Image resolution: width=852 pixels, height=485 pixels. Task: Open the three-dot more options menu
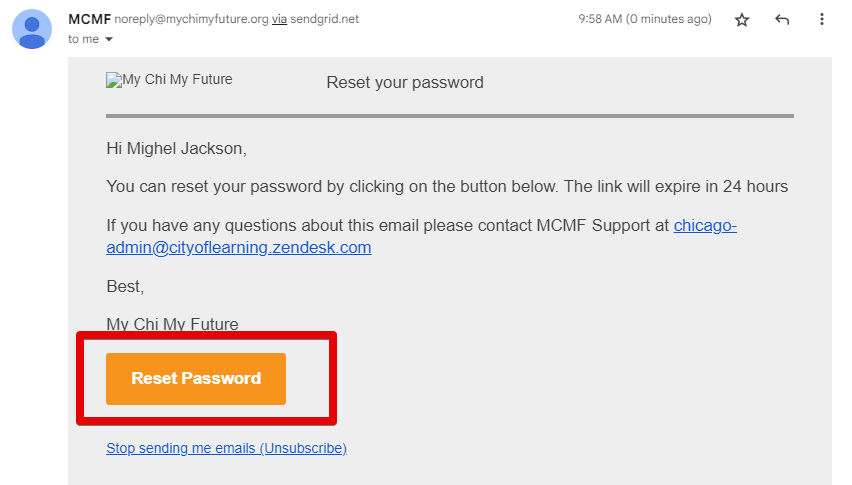(x=822, y=20)
